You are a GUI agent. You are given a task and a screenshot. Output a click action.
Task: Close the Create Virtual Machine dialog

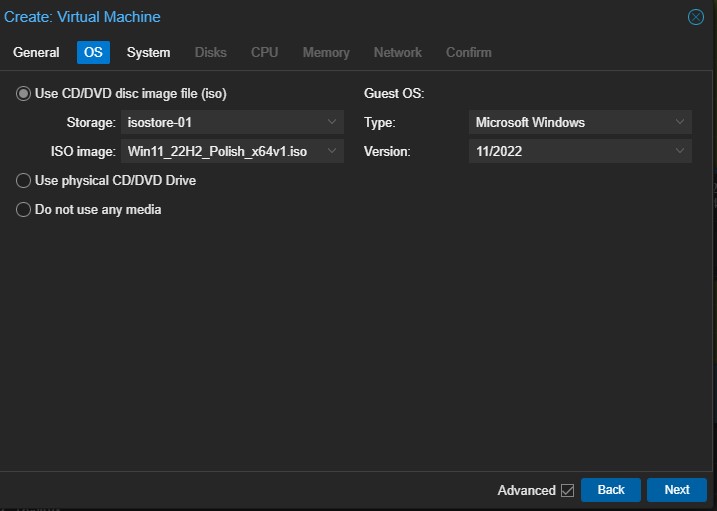click(x=696, y=17)
